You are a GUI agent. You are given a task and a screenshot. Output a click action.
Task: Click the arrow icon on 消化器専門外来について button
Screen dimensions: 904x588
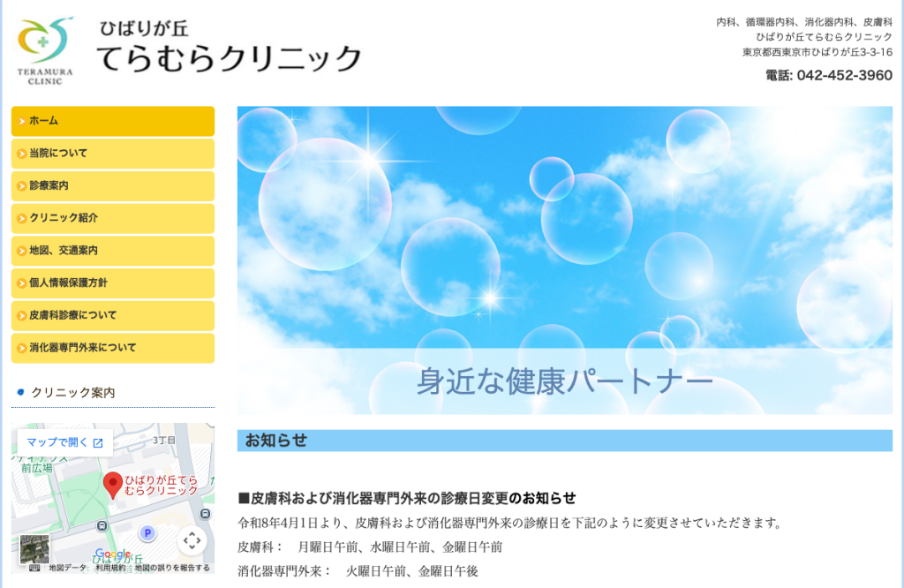[x=21, y=348]
